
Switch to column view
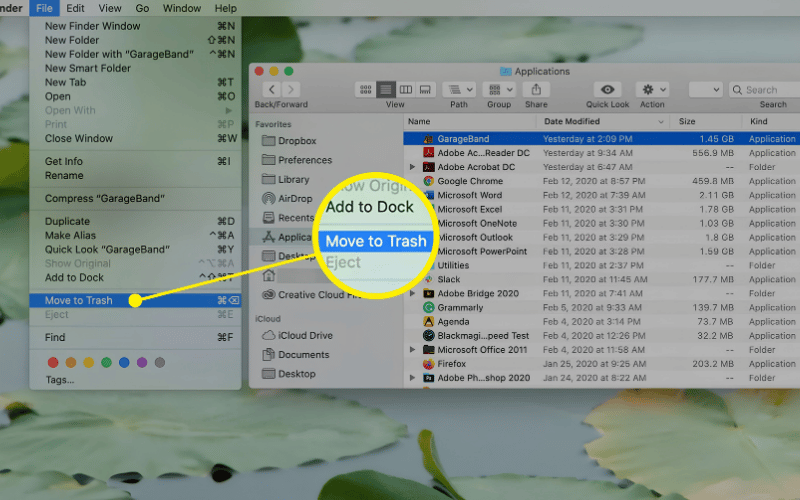[x=406, y=90]
